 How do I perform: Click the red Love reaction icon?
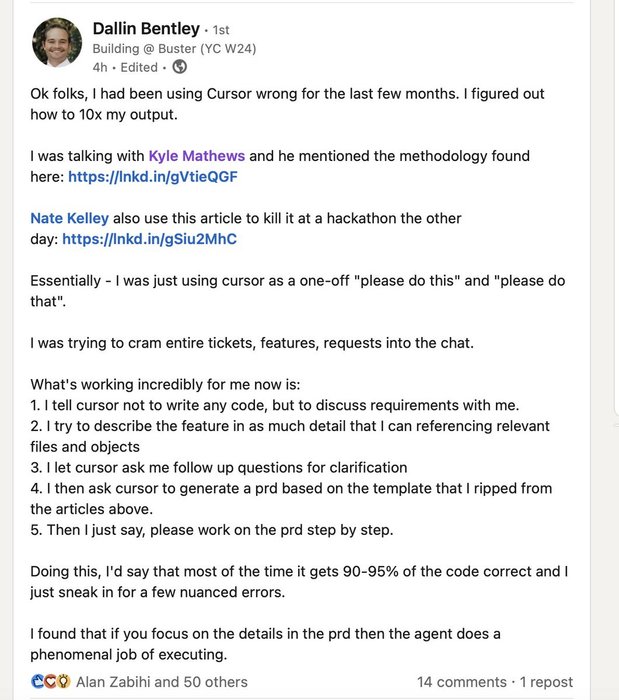pyautogui.click(x=49, y=682)
